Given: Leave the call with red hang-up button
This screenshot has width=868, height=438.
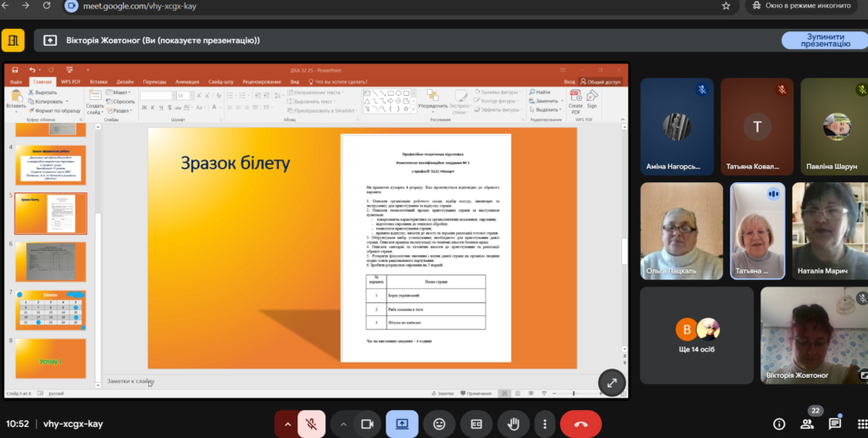Looking at the screenshot, I should click(581, 424).
